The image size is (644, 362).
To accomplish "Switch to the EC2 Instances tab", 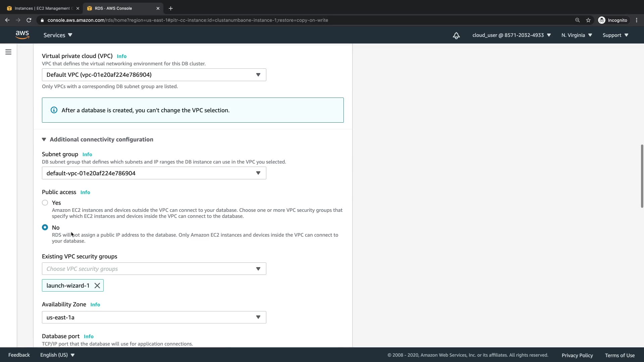I will [x=42, y=8].
